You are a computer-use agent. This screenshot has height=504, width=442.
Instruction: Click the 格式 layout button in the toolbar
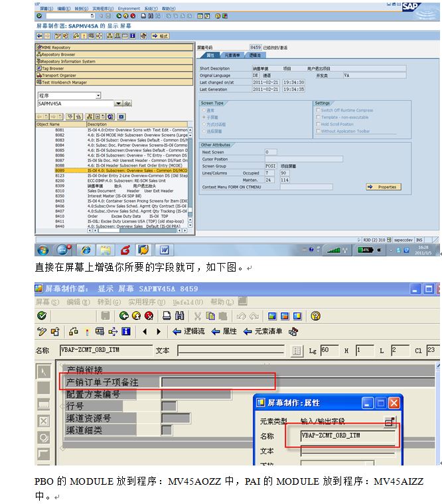[x=161, y=36]
